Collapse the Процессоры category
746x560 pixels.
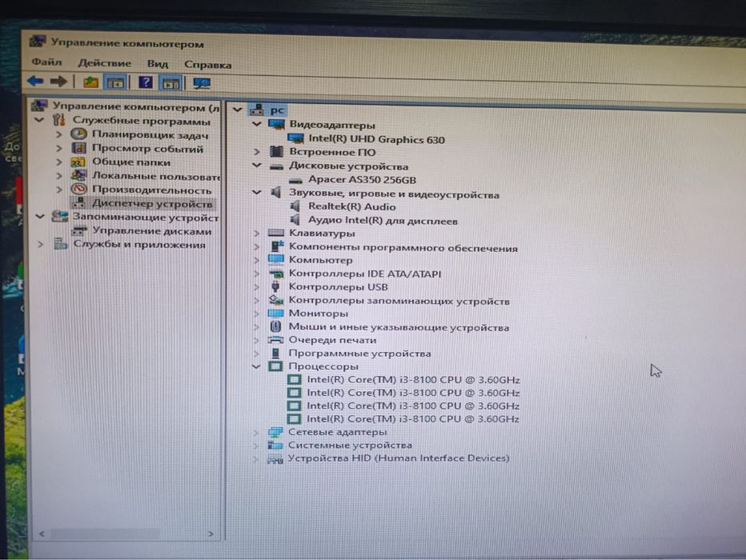256,366
